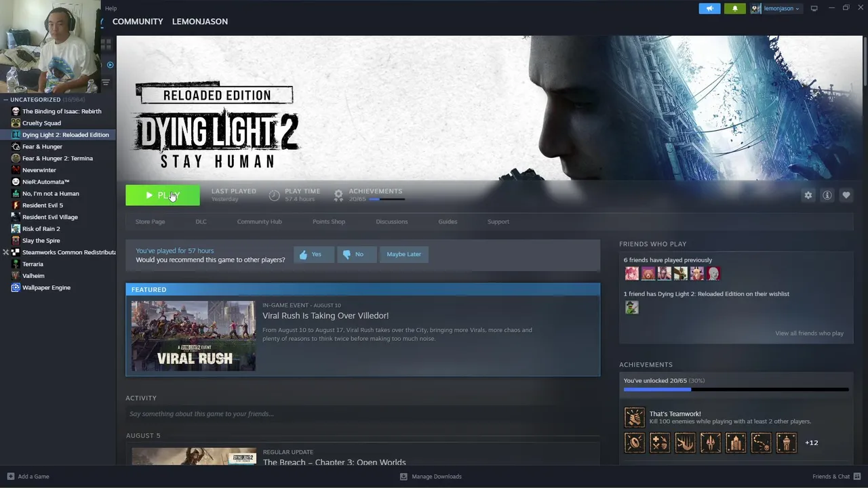Select Steamworks Common Redistributables entry

pos(69,252)
